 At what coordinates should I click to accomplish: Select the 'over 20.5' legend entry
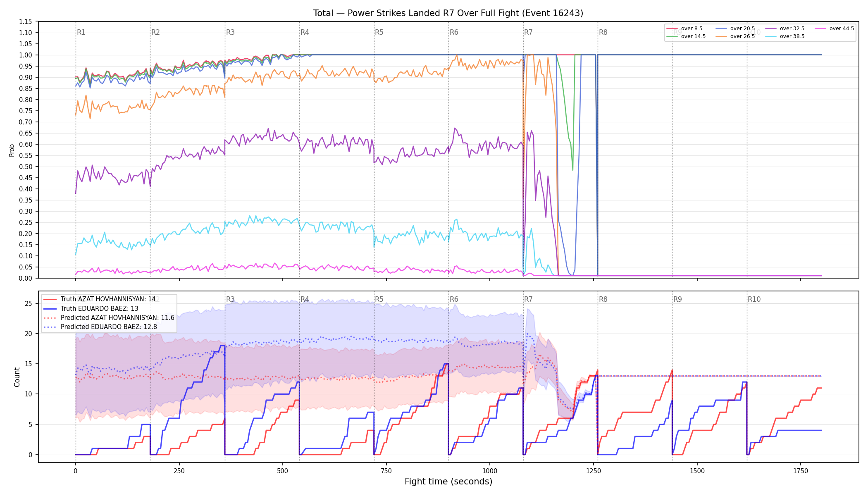pos(736,29)
